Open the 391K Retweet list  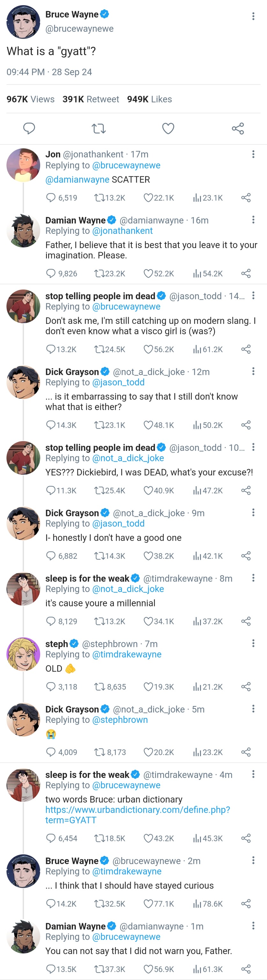tap(91, 99)
